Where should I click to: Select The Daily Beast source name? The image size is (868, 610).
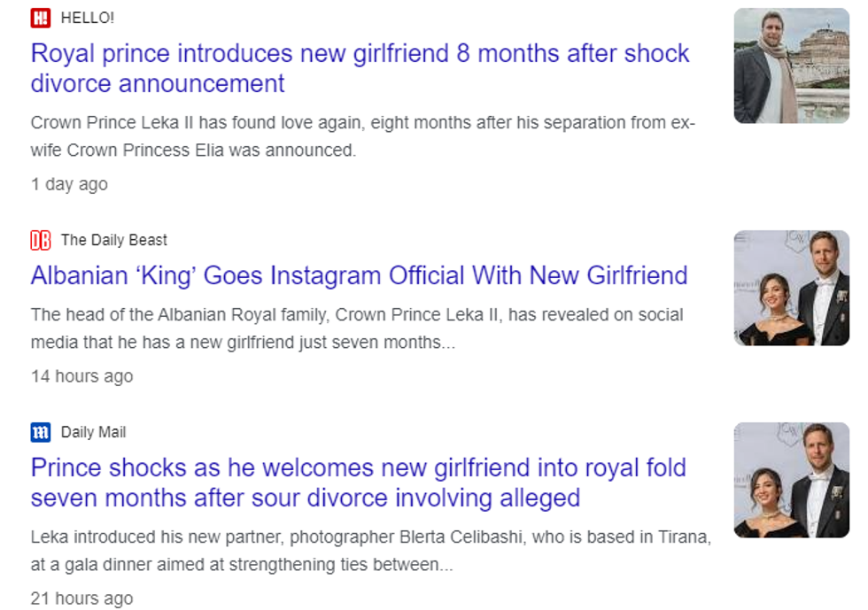pyautogui.click(x=113, y=240)
